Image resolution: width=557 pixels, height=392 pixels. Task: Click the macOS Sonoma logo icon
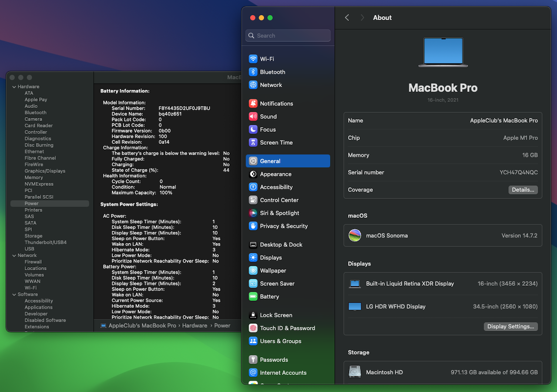tap(355, 235)
